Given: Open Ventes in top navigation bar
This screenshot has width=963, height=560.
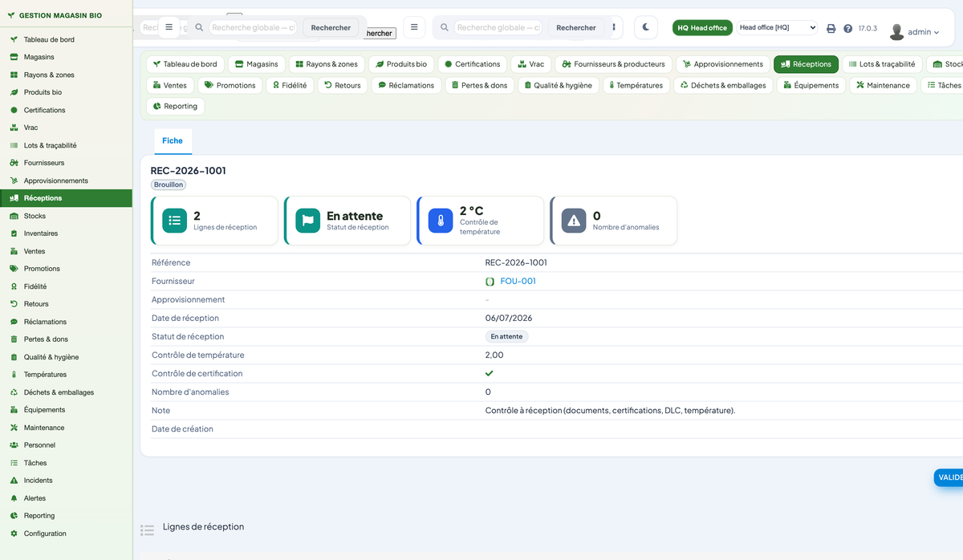Looking at the screenshot, I should pos(170,85).
